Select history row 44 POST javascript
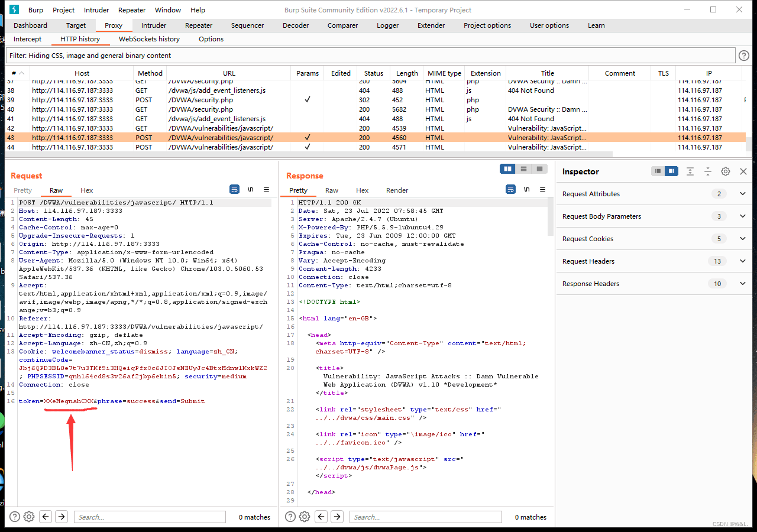757x532 pixels. pyautogui.click(x=376, y=147)
